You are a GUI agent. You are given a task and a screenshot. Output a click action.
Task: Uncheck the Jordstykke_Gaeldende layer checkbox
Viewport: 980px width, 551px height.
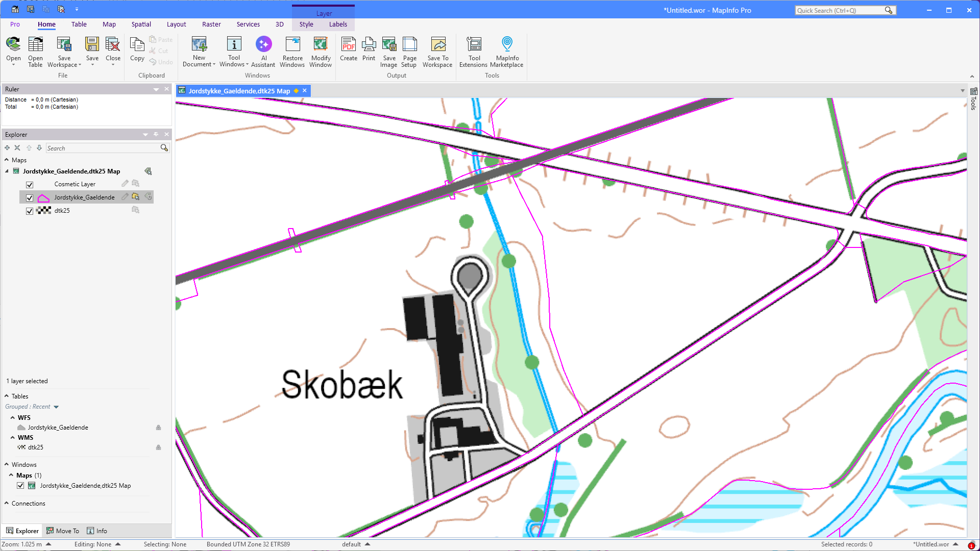(30, 198)
